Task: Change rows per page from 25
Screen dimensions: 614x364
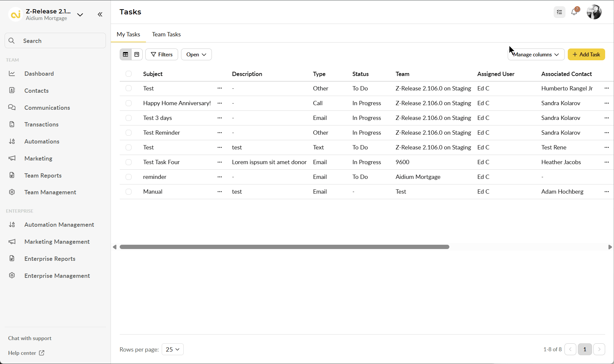Action: pyautogui.click(x=173, y=349)
